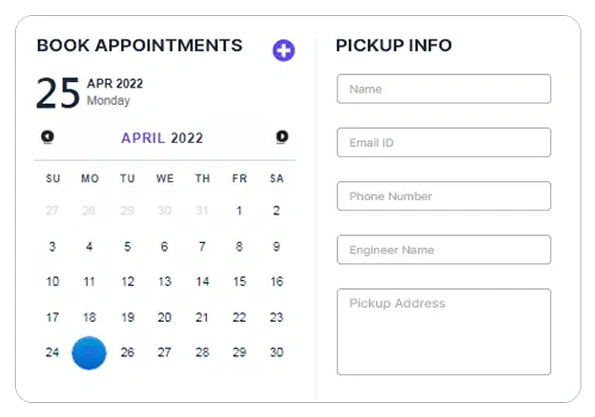
Task: Go to previous month arrow
Action: [x=47, y=137]
